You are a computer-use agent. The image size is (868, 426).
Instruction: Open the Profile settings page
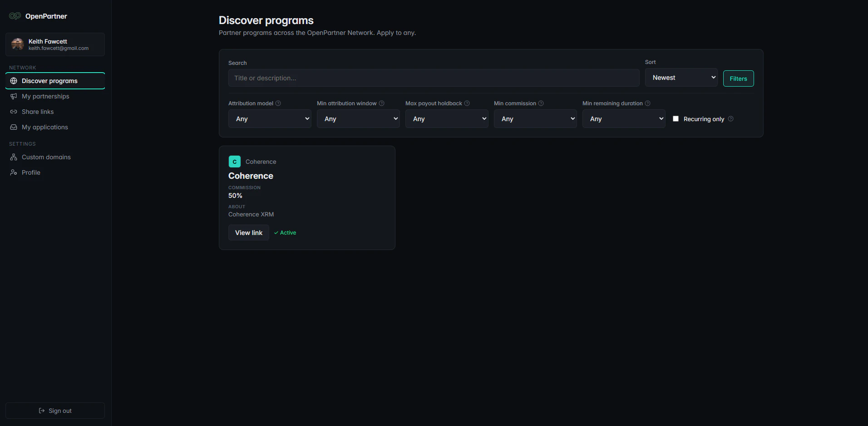[x=55, y=172]
